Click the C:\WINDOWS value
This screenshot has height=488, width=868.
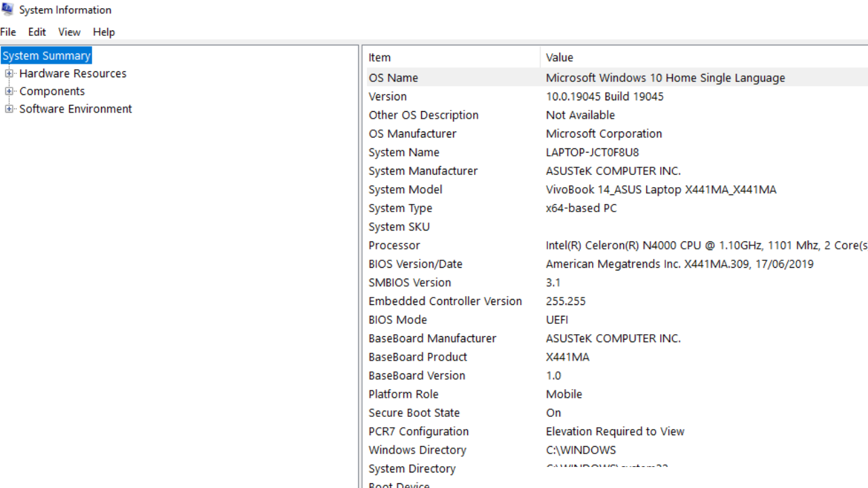point(581,450)
